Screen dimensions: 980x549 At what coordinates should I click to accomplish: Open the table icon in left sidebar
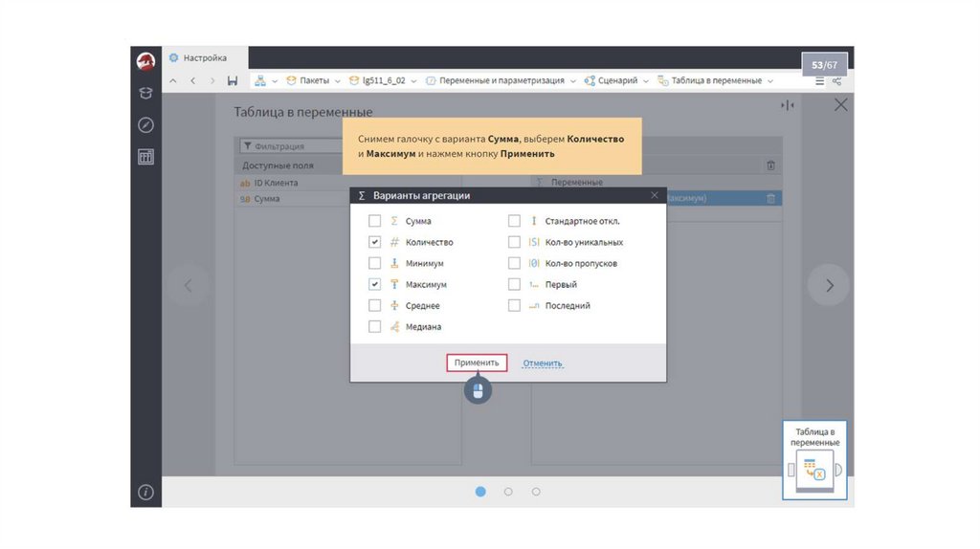tap(145, 157)
